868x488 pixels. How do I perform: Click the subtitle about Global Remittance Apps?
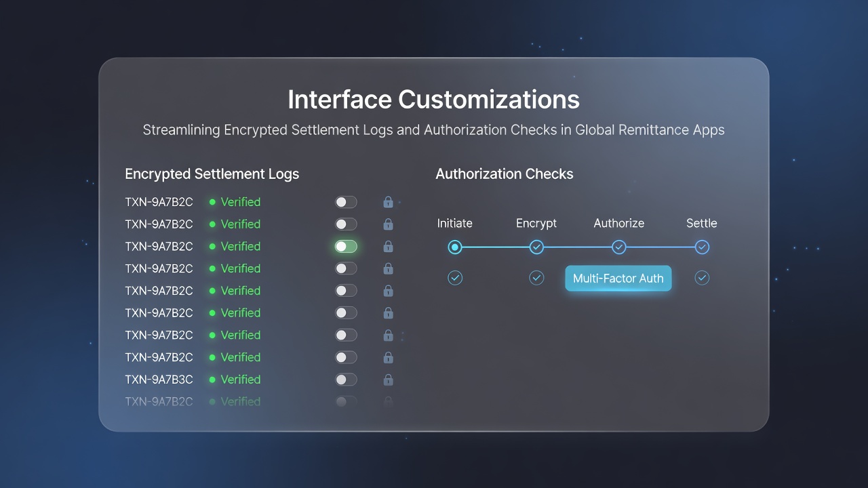pyautogui.click(x=434, y=130)
